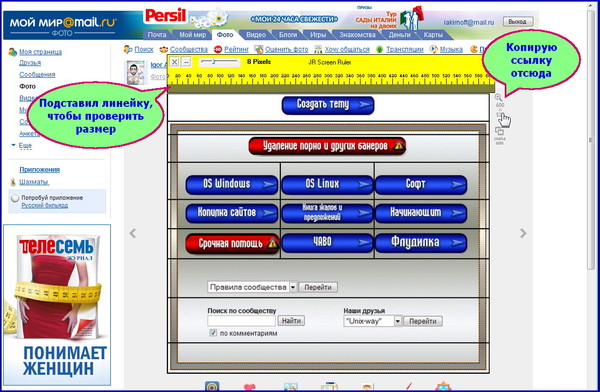Click the 'Поиск по сообществу' input field
This screenshot has width=600, height=392.
point(241,321)
